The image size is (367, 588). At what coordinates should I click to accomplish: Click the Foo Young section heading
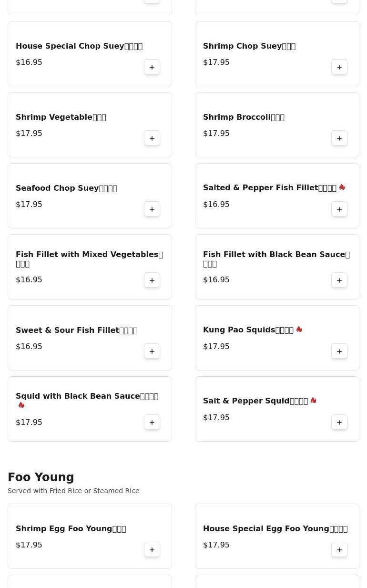[x=41, y=477]
